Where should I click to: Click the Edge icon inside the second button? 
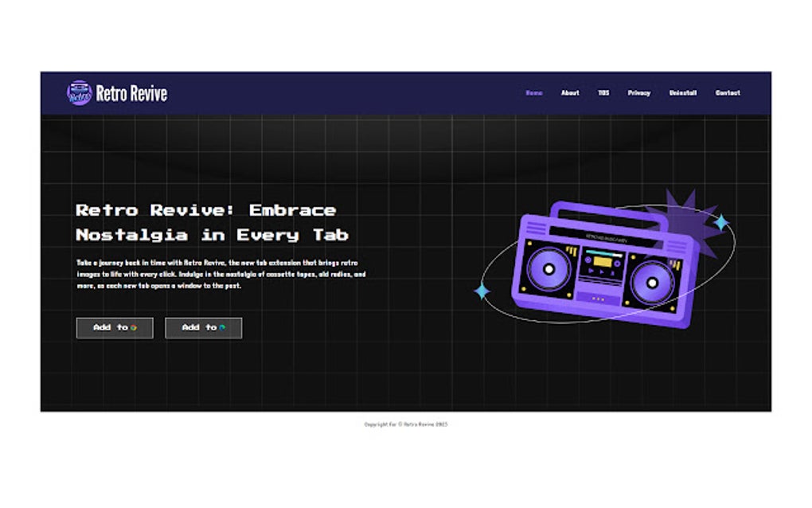[x=221, y=327]
